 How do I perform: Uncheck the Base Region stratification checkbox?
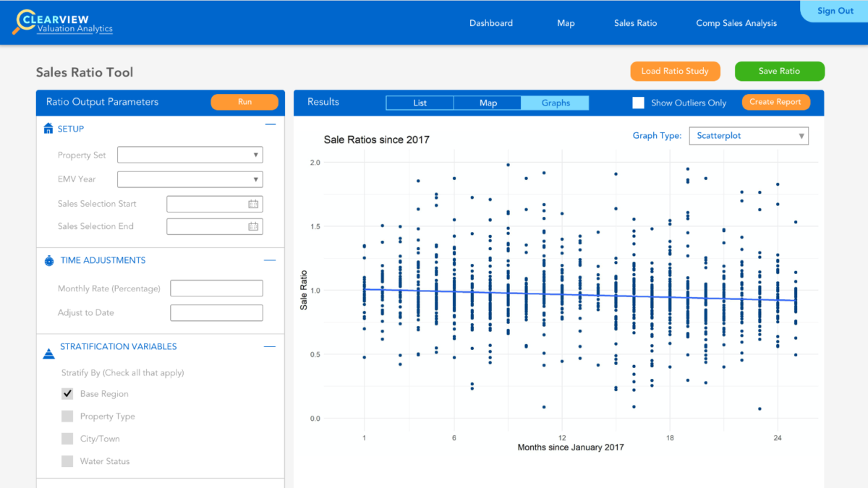point(67,393)
